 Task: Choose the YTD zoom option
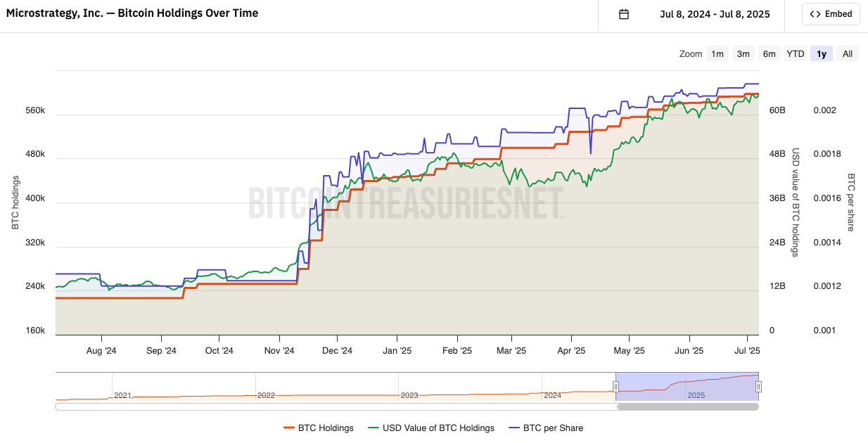click(795, 54)
